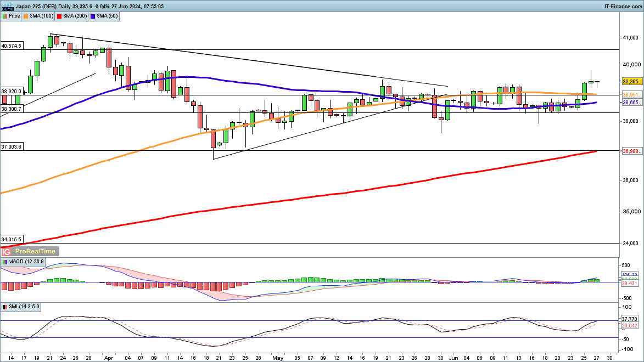Click the 34,015.5 price level label
Viewport: 644px width, 362px height.
(x=12, y=240)
